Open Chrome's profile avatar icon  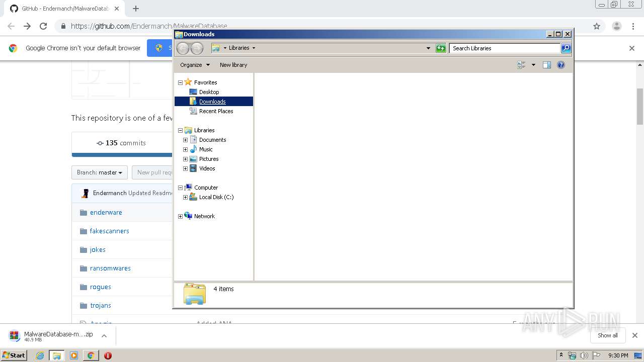tap(616, 26)
